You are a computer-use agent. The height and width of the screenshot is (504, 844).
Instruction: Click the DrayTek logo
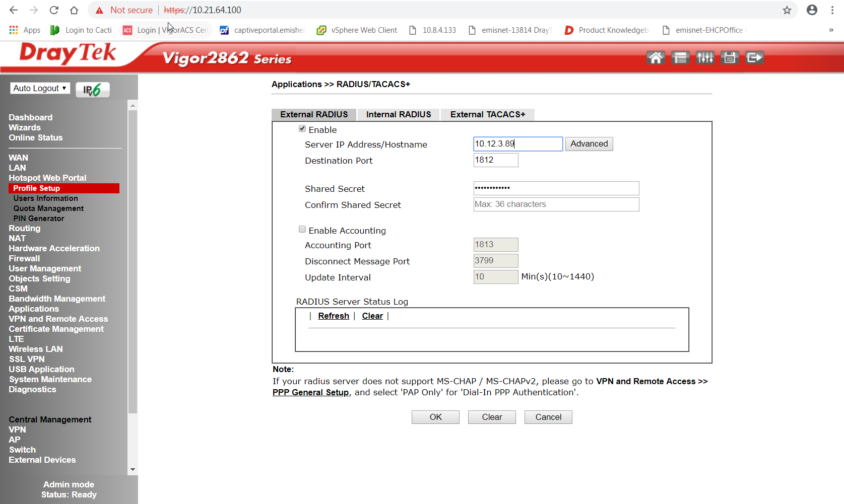(68, 53)
